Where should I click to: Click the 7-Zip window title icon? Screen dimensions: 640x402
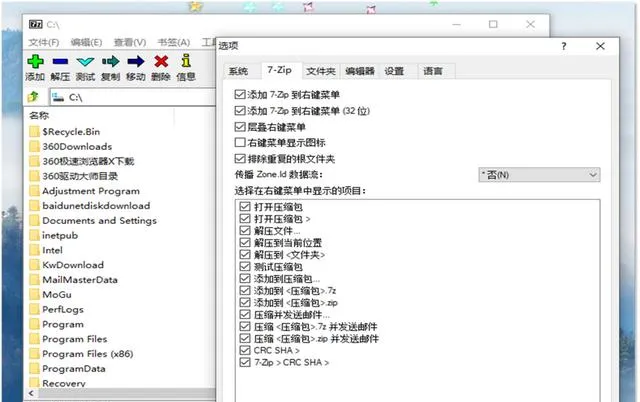(x=36, y=24)
